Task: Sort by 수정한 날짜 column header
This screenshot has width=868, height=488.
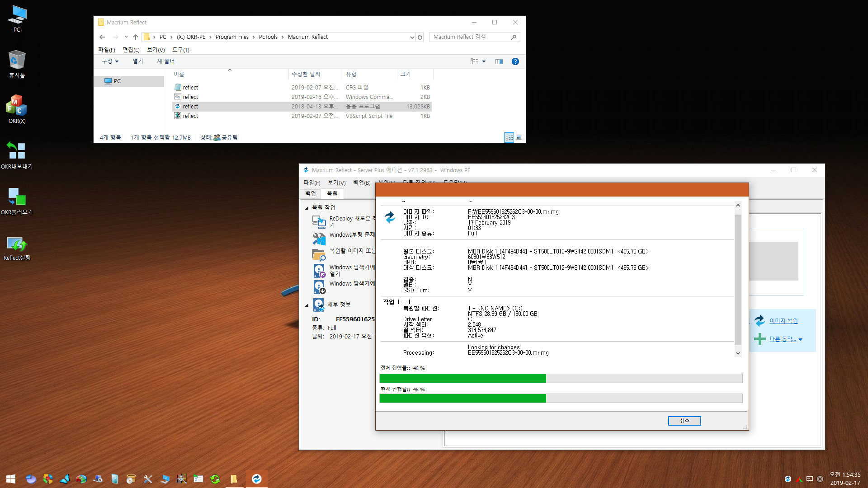Action: click(x=316, y=74)
